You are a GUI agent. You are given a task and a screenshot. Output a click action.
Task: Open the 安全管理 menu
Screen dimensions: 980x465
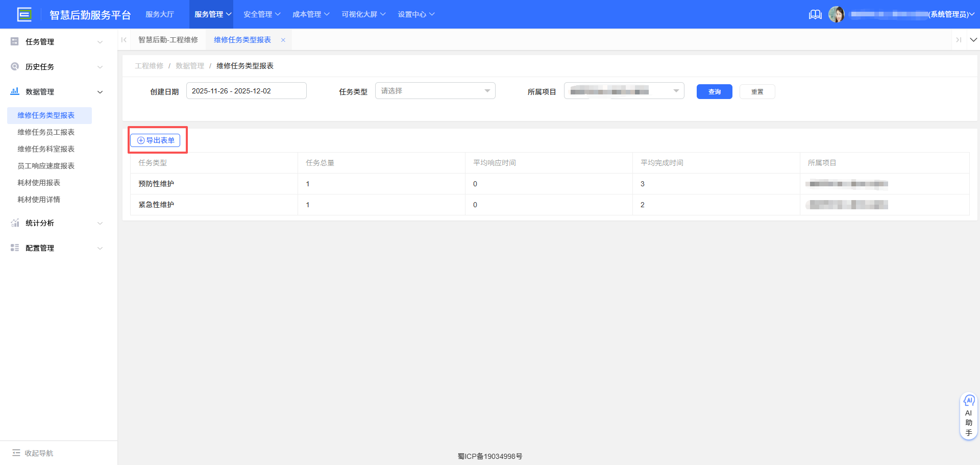click(261, 14)
